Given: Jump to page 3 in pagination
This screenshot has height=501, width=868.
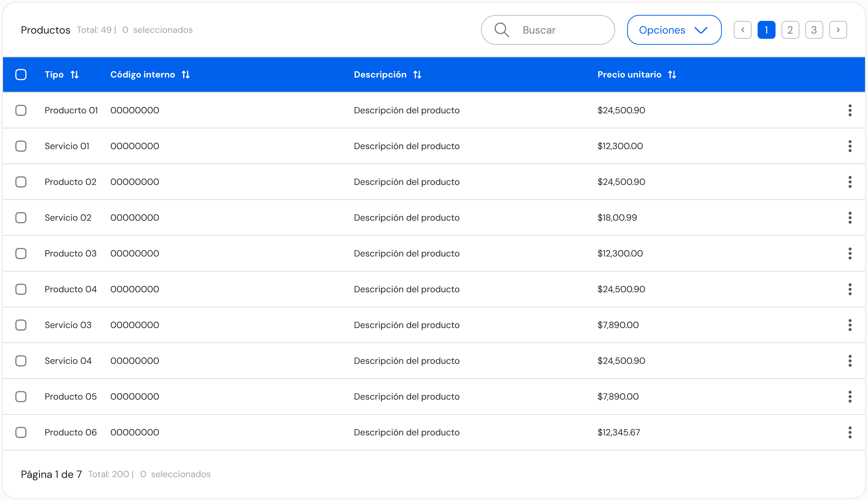Looking at the screenshot, I should click(814, 30).
